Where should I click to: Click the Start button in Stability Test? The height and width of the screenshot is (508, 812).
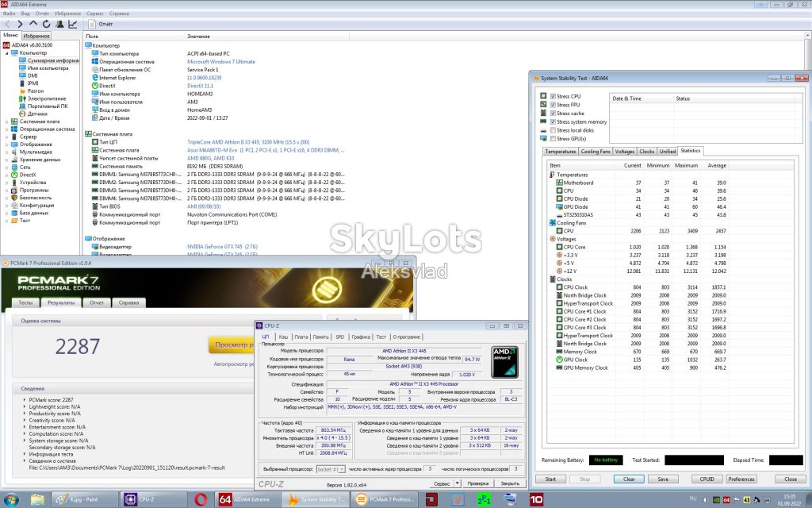tap(550, 479)
